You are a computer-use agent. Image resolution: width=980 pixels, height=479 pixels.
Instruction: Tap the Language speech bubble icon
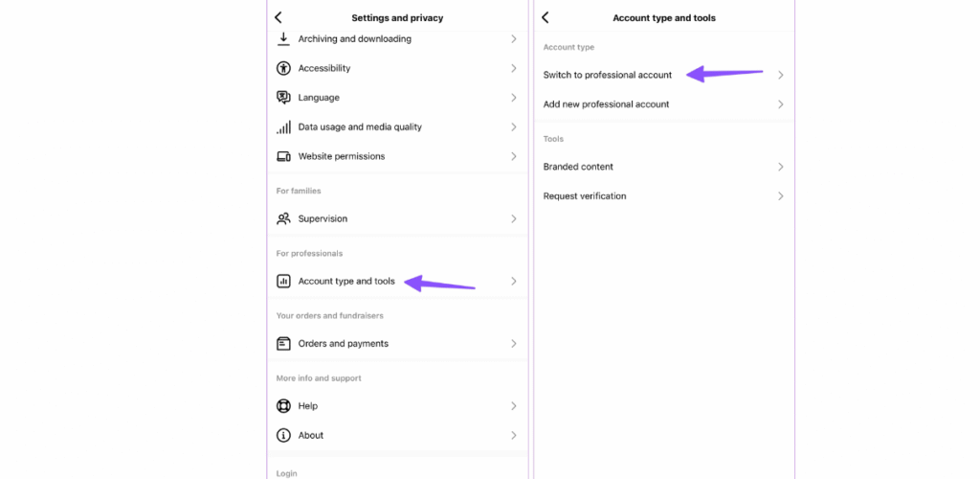[x=283, y=98]
